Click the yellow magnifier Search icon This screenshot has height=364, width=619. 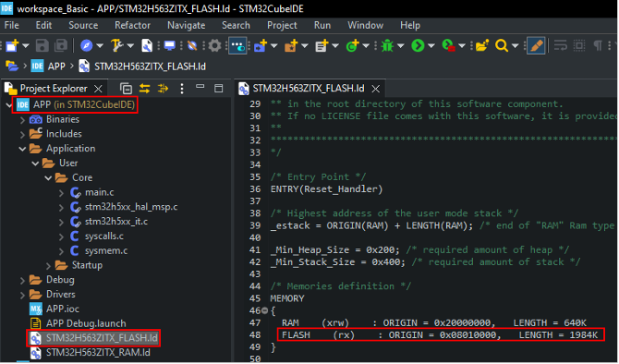(x=502, y=46)
